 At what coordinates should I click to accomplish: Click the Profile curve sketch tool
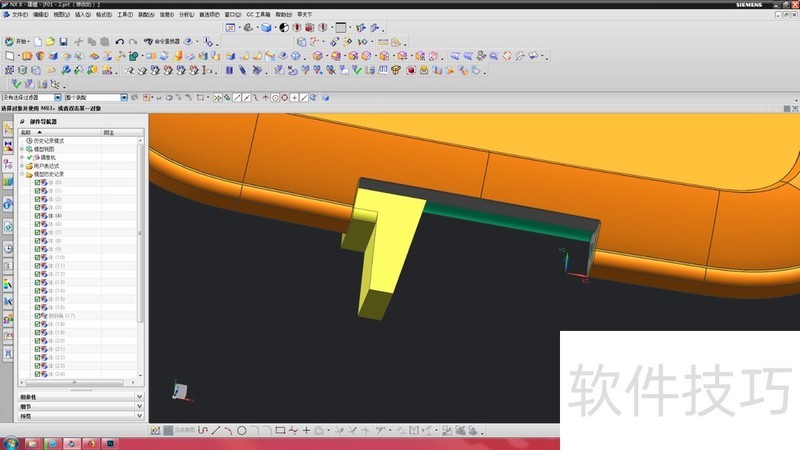pyautogui.click(x=203, y=430)
